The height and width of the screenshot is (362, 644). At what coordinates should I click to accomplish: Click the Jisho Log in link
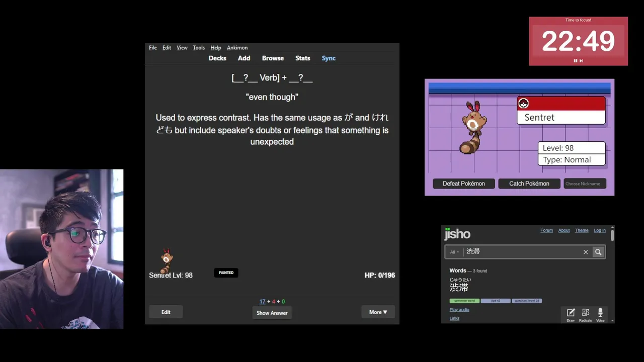pos(600,230)
